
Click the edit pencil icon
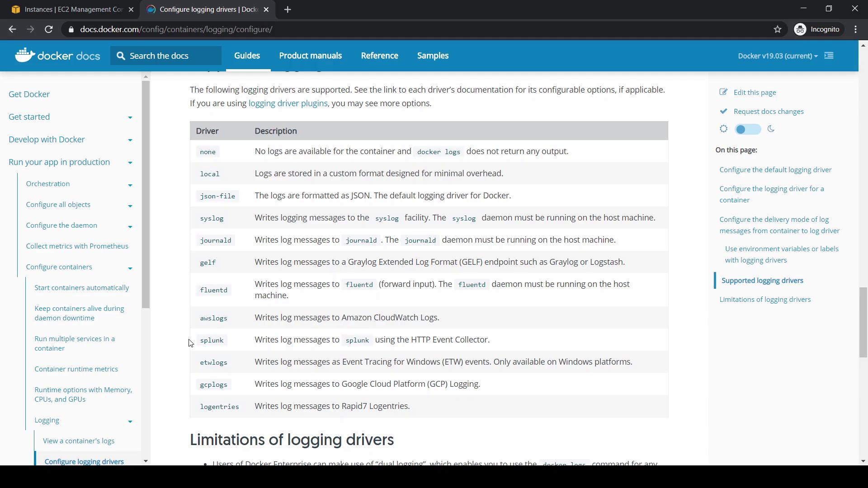click(x=723, y=92)
